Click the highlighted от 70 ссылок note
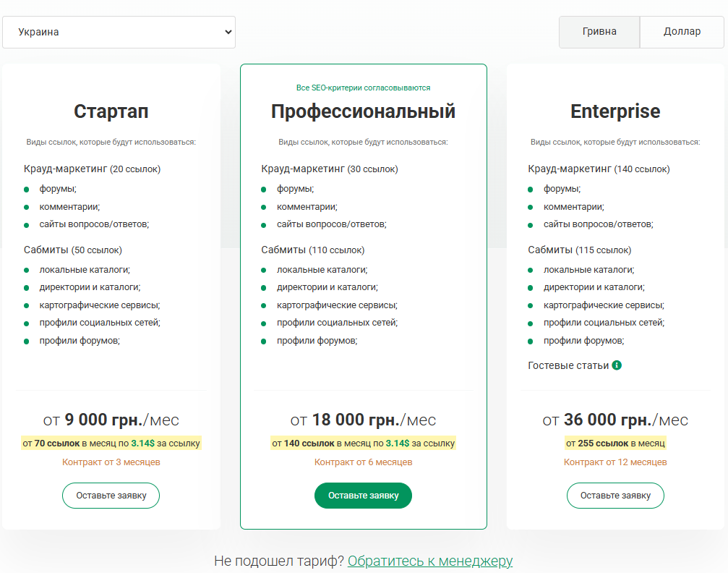728x573 pixels. [111, 443]
